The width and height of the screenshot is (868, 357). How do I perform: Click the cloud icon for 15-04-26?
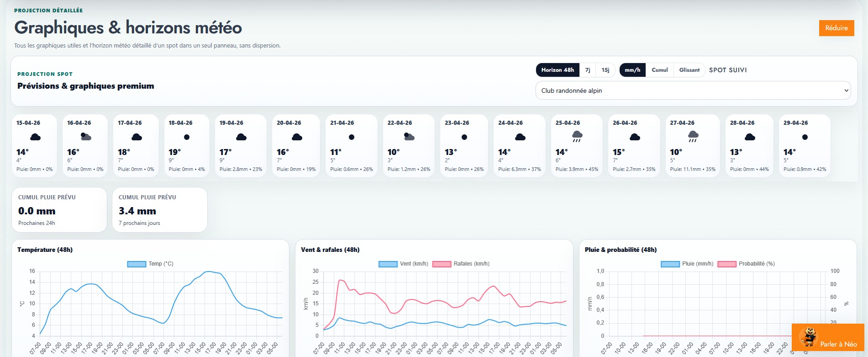tap(35, 137)
